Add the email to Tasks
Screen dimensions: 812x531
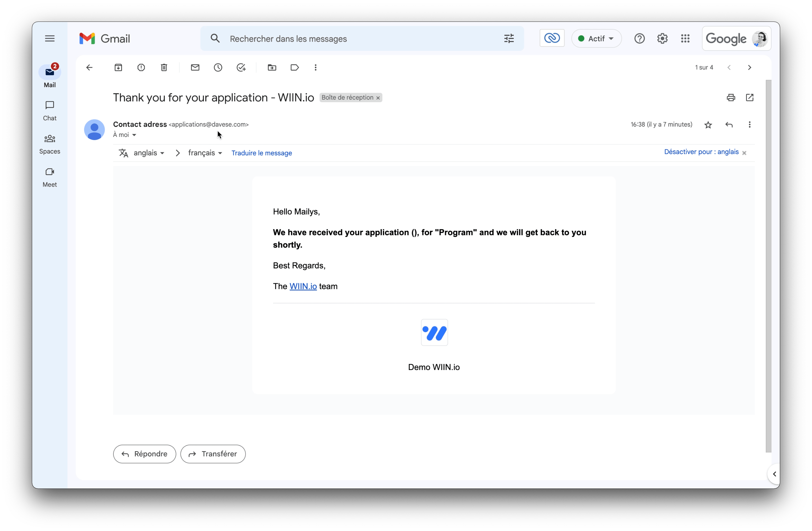pyautogui.click(x=241, y=67)
